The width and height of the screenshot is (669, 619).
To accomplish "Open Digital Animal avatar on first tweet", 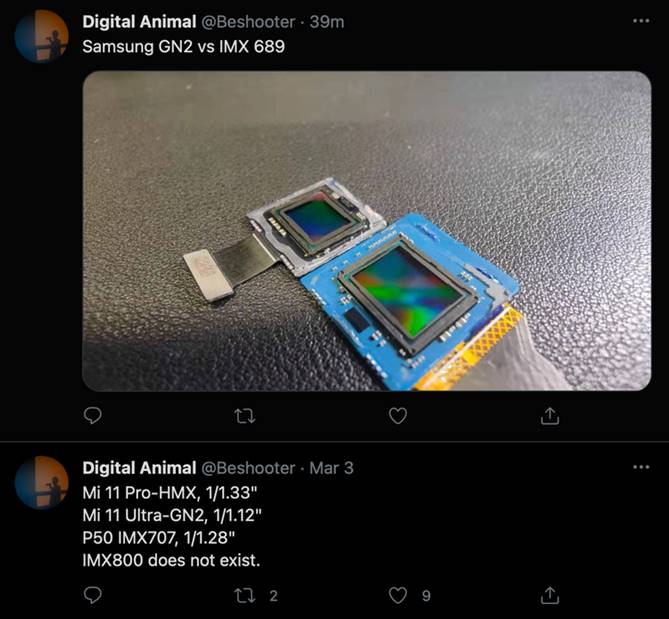I will click(x=41, y=36).
